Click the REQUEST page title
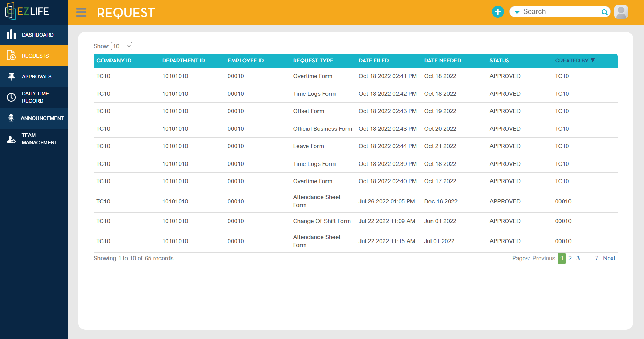Viewport: 644px width, 339px height. pos(126,13)
